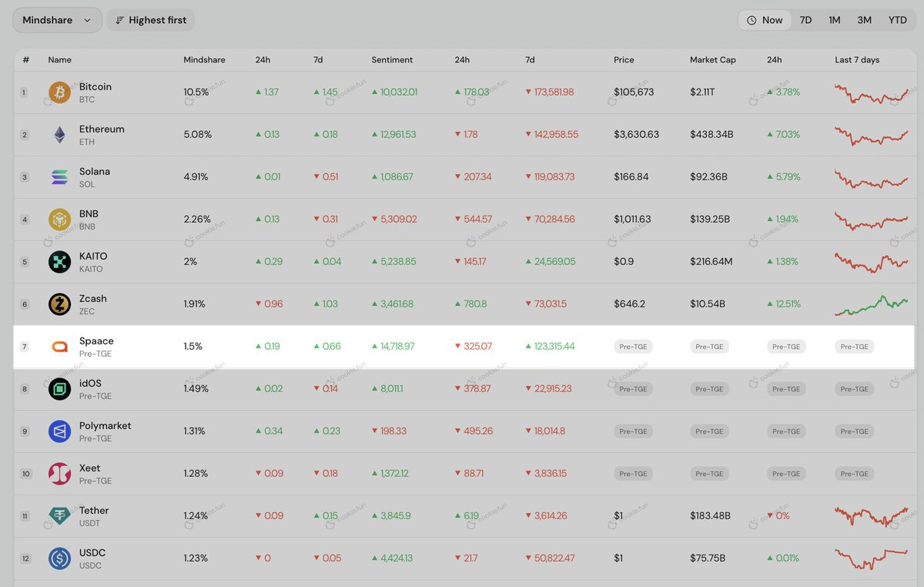Sort by the Market Cap column header
This screenshot has width=924, height=587.
click(x=712, y=59)
